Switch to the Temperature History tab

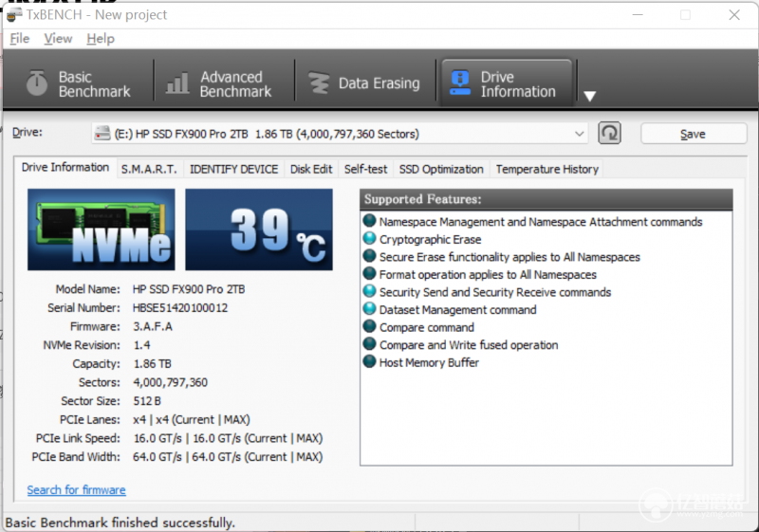tap(547, 169)
